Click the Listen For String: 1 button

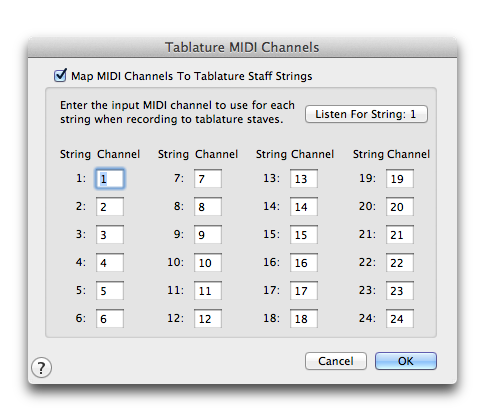[x=366, y=114]
